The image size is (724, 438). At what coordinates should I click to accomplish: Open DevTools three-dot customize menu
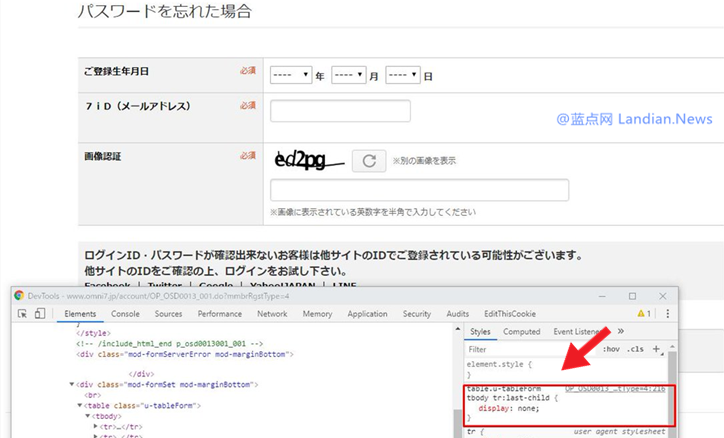(x=668, y=314)
